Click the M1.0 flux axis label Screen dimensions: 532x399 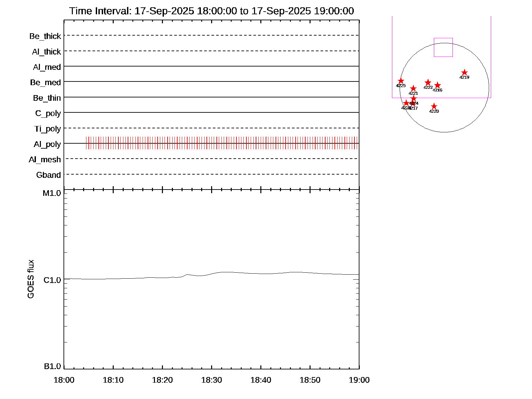click(x=52, y=193)
